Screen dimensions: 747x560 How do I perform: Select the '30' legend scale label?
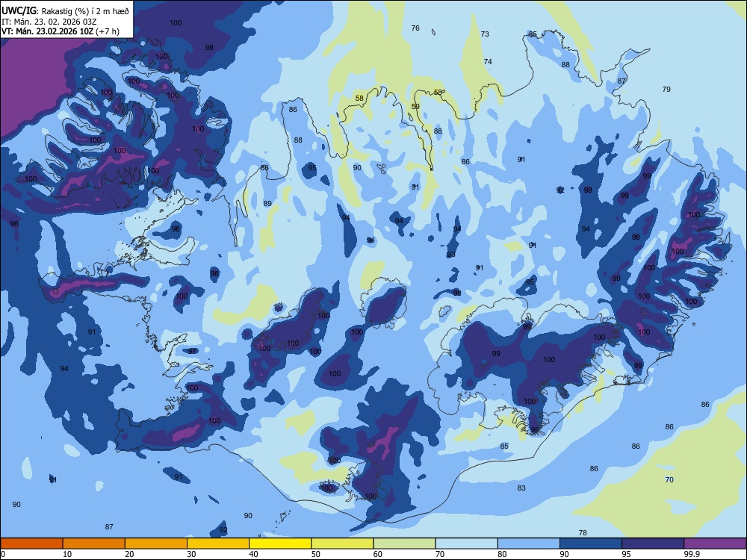(191, 554)
